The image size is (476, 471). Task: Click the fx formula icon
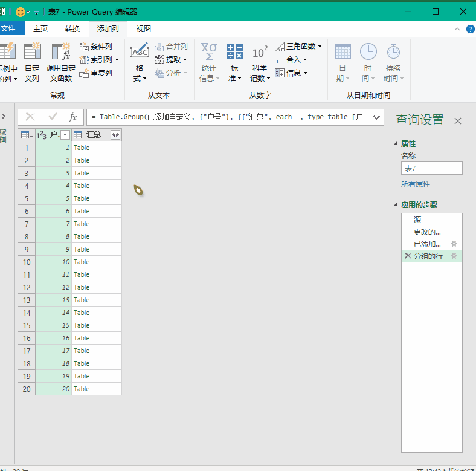(x=73, y=117)
